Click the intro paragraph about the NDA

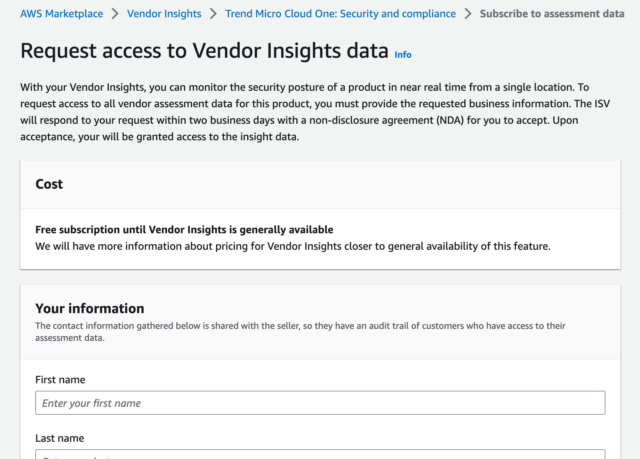[x=315, y=112]
